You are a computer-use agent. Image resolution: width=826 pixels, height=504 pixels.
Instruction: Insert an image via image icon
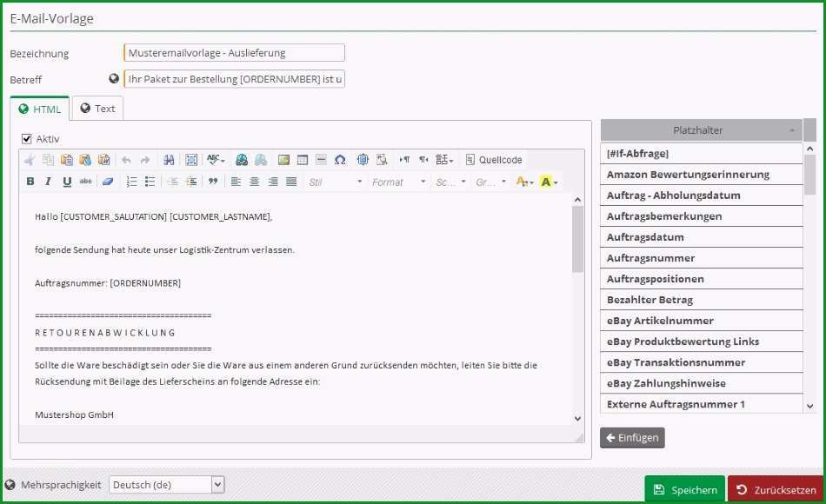pyautogui.click(x=284, y=160)
